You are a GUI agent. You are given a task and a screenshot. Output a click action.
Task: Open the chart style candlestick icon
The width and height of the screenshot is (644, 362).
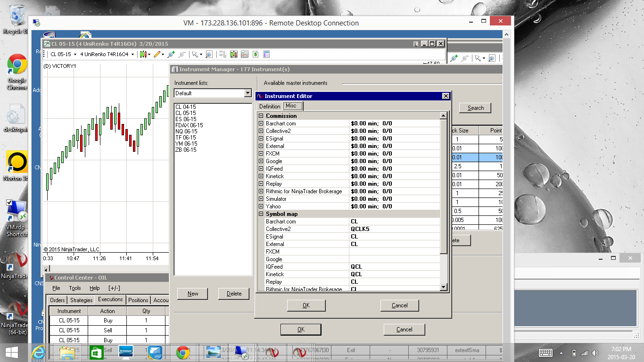point(144,54)
